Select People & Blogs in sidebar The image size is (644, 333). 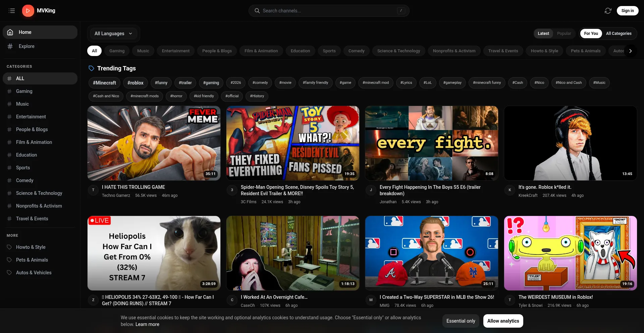(40, 129)
